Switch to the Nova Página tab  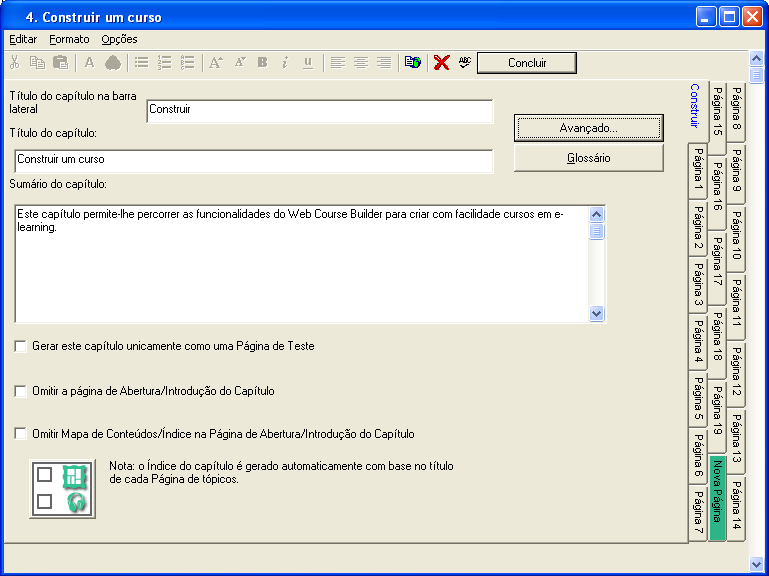point(717,498)
